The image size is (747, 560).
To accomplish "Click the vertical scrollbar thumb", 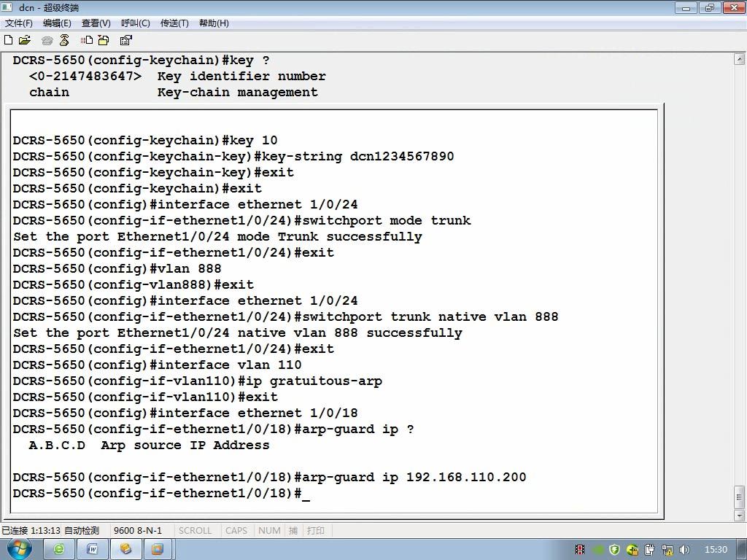I will 740,497.
